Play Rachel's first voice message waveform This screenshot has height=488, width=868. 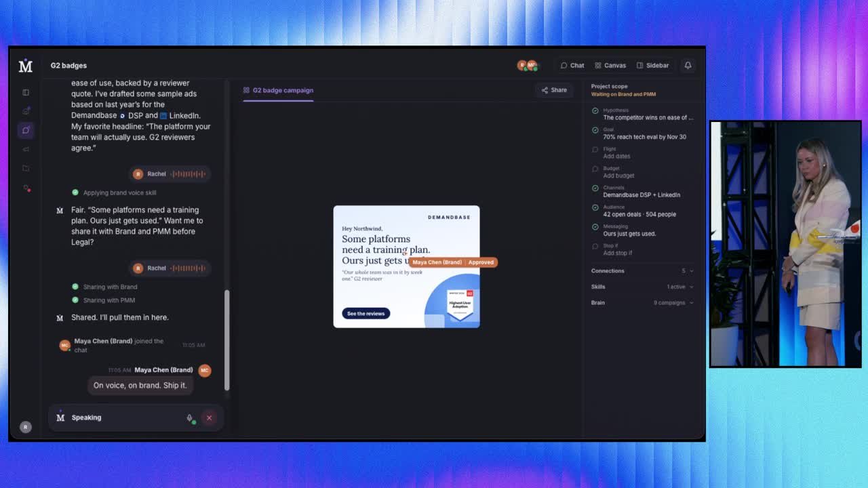point(188,174)
